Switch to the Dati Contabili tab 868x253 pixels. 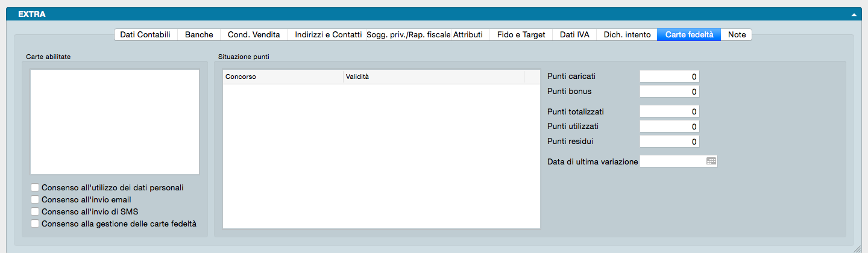click(x=145, y=35)
